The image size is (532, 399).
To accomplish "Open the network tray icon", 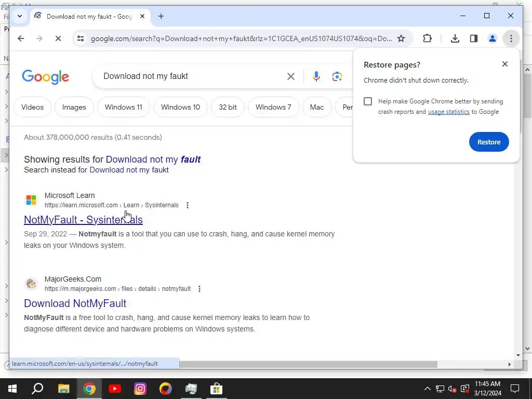I will (440, 389).
